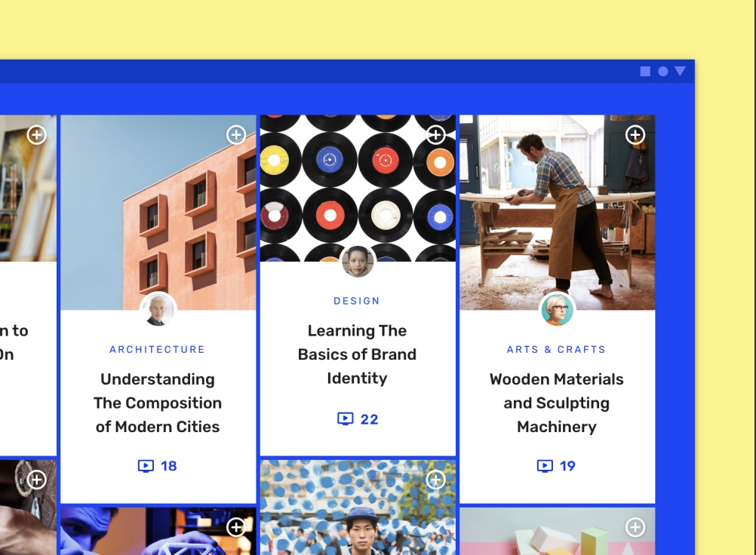The image size is (756, 555).
Task: Click the video icon next to 18
Action: coord(146,466)
